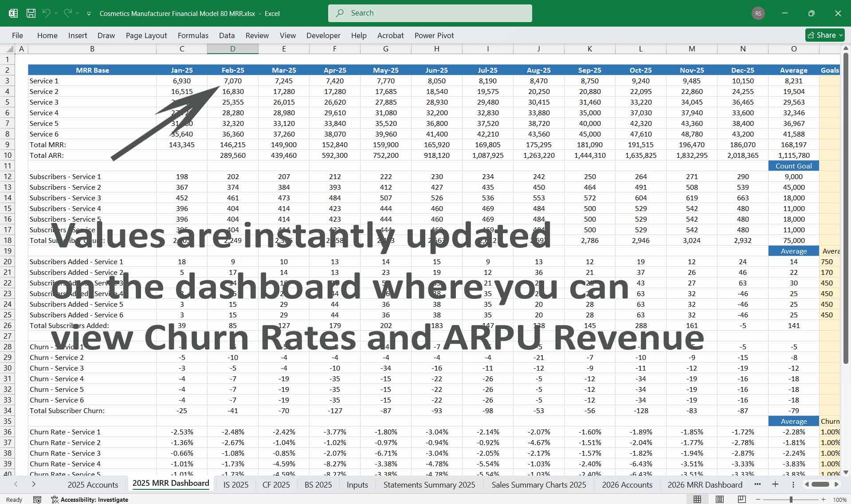Open the Undo dropdown arrow
This screenshot has height=504, width=851.
click(x=57, y=13)
